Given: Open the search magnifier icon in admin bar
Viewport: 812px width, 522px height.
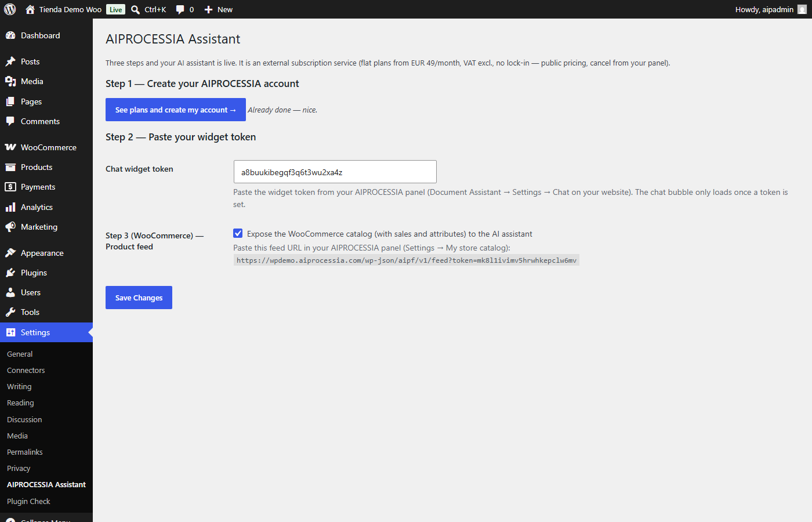Looking at the screenshot, I should (x=135, y=9).
